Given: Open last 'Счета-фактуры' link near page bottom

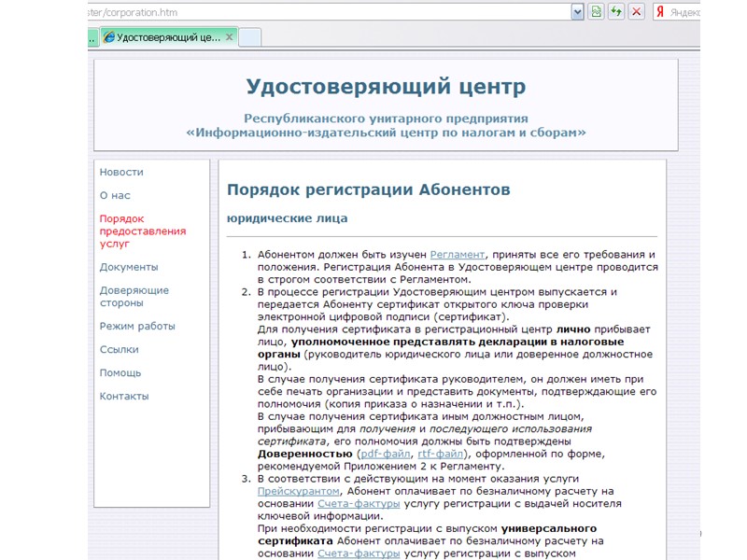Looking at the screenshot, I should pos(359,553).
